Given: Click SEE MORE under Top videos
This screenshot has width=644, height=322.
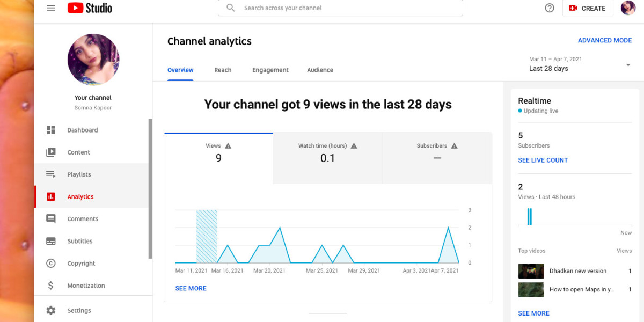Looking at the screenshot, I should coord(533,313).
